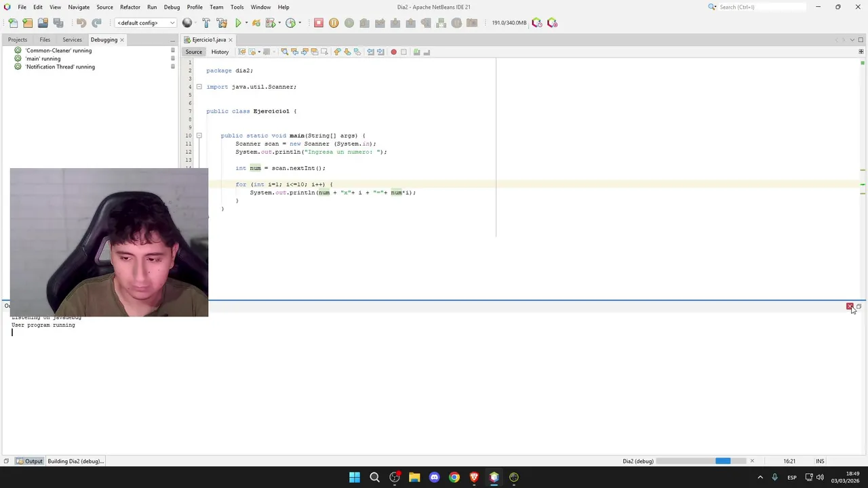Uncomment lines icon in editor toolbar
This screenshot has height=488, width=868.
coord(427,52)
